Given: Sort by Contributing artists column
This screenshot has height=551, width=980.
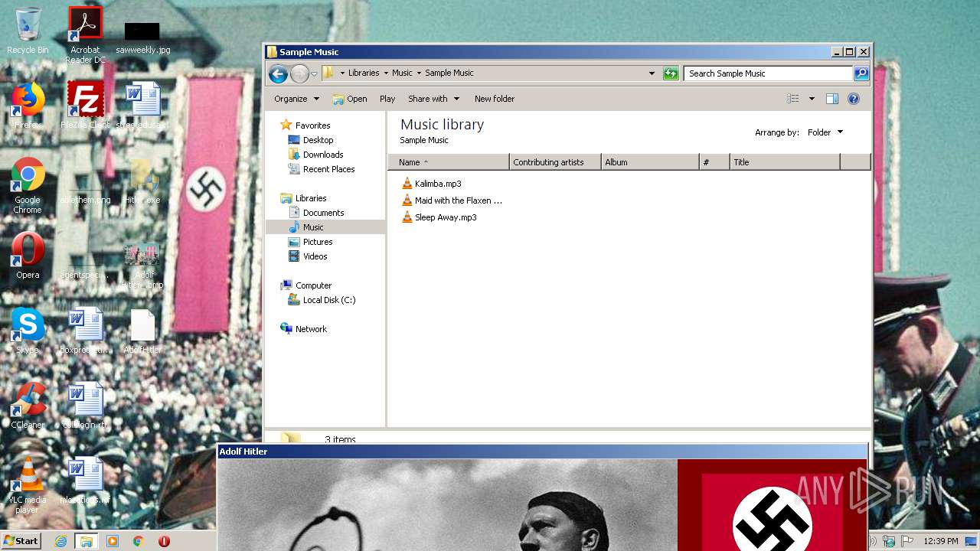Looking at the screenshot, I should [555, 162].
